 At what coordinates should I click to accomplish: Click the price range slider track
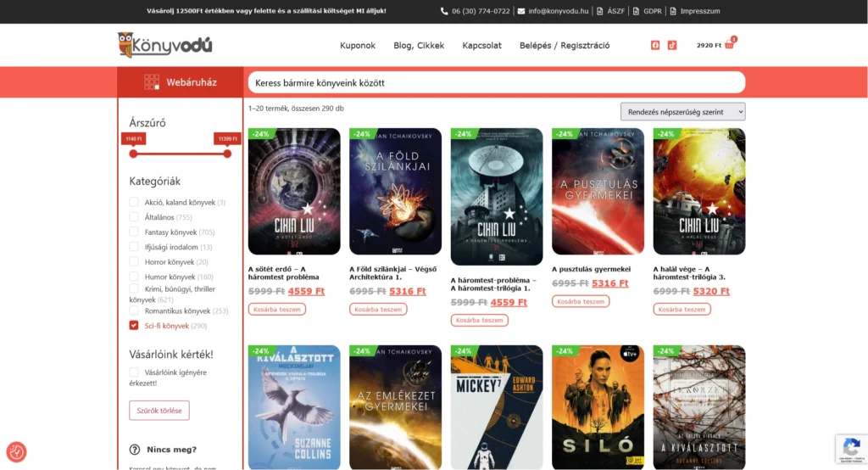pos(180,154)
